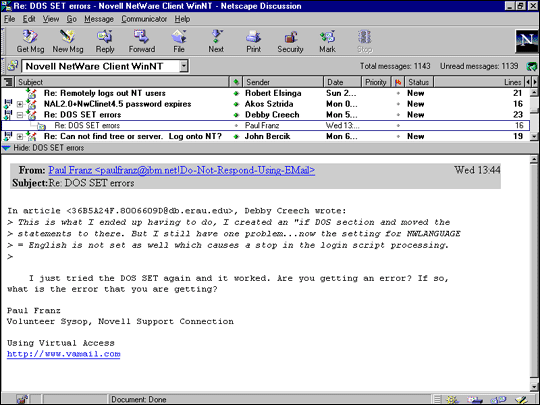The width and height of the screenshot is (540, 405).
Task: Toggle flag on Robert Elsinga message
Action: 398,93
